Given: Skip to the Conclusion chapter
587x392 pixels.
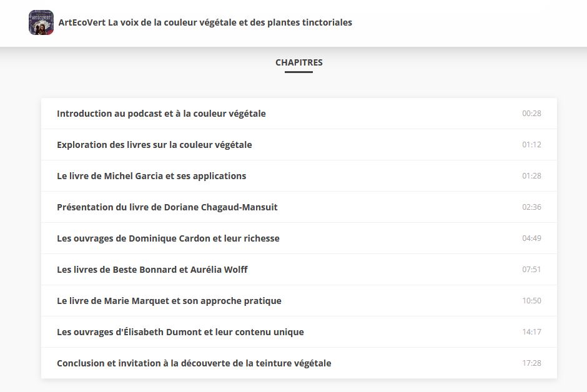Looking at the screenshot, I should tap(194, 363).
